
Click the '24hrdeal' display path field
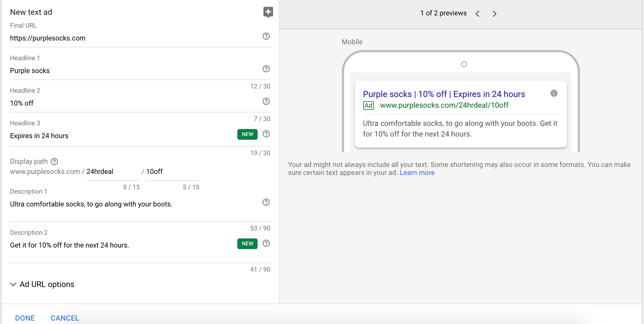tap(112, 172)
